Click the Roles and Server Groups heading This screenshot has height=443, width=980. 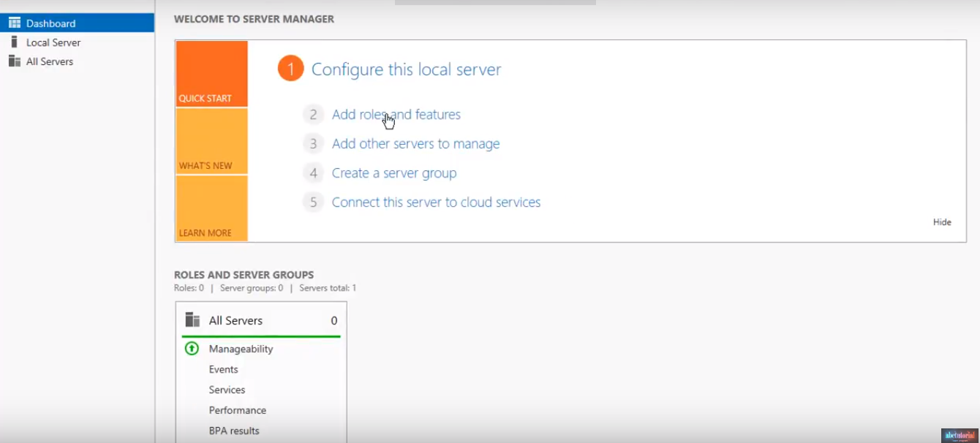point(244,275)
